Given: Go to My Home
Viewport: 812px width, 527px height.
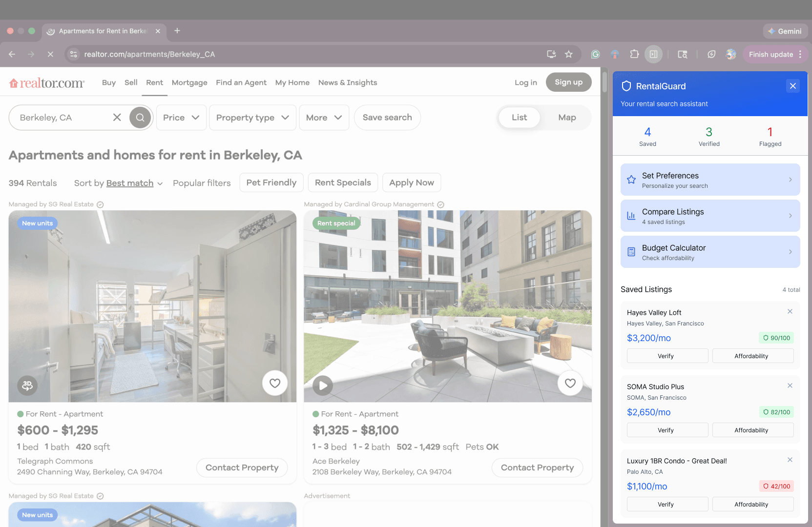Looking at the screenshot, I should tap(292, 82).
